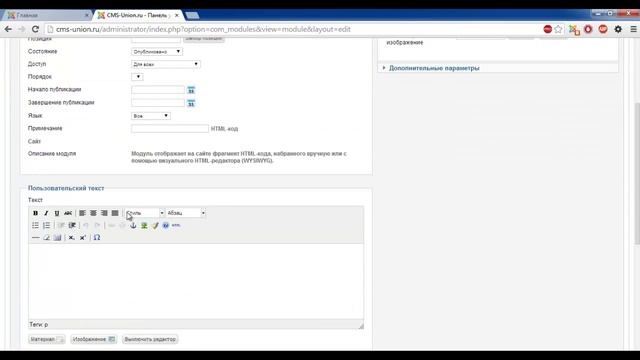Open the order (Порядок) dropdown

(137, 77)
